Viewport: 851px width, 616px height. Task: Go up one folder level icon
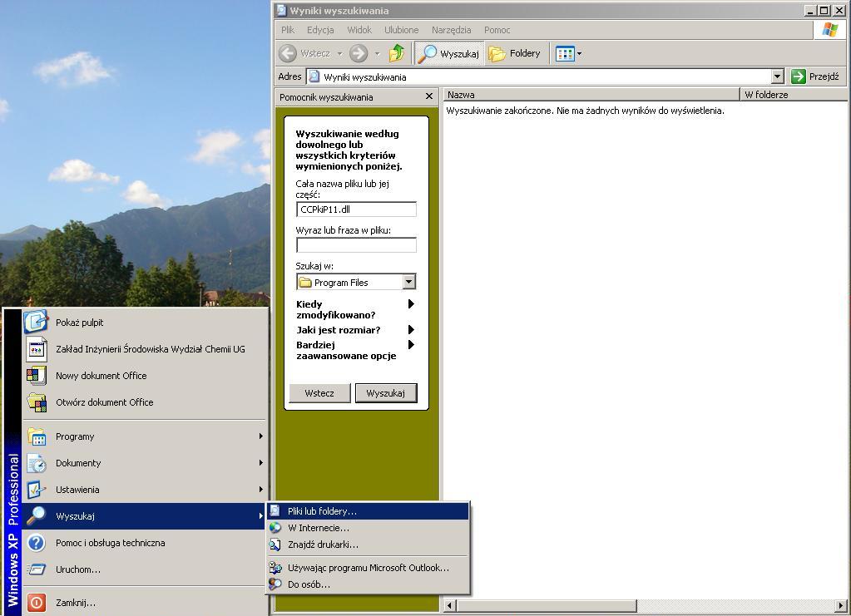click(397, 53)
